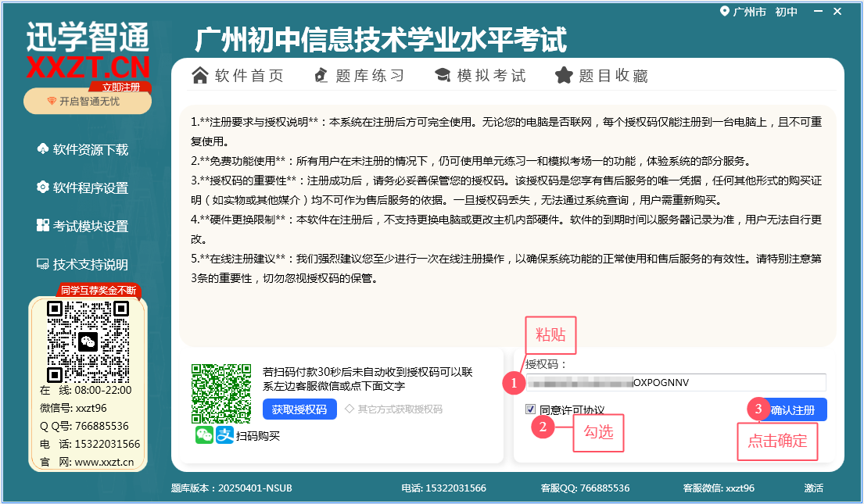
Task: Click the 扫码购买 label
Action: [258, 436]
